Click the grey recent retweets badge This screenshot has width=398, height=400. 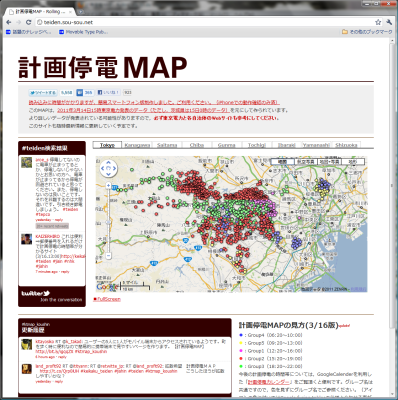52,226
